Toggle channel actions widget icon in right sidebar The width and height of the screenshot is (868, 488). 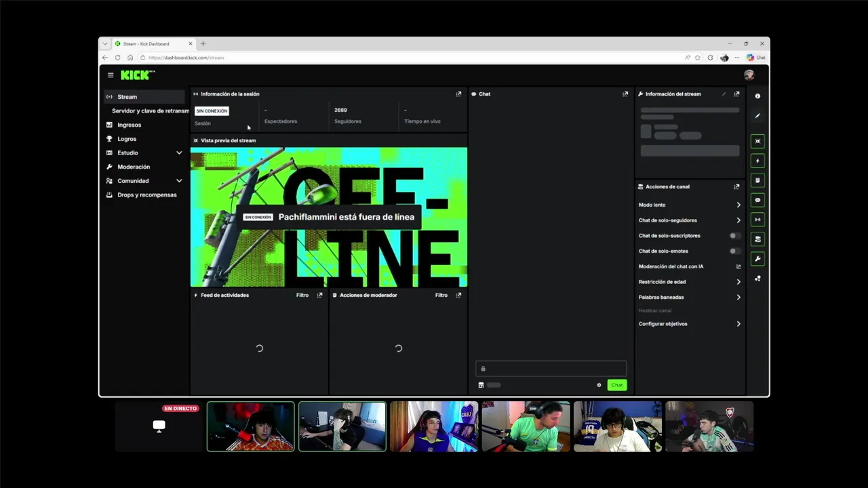pyautogui.click(x=757, y=239)
